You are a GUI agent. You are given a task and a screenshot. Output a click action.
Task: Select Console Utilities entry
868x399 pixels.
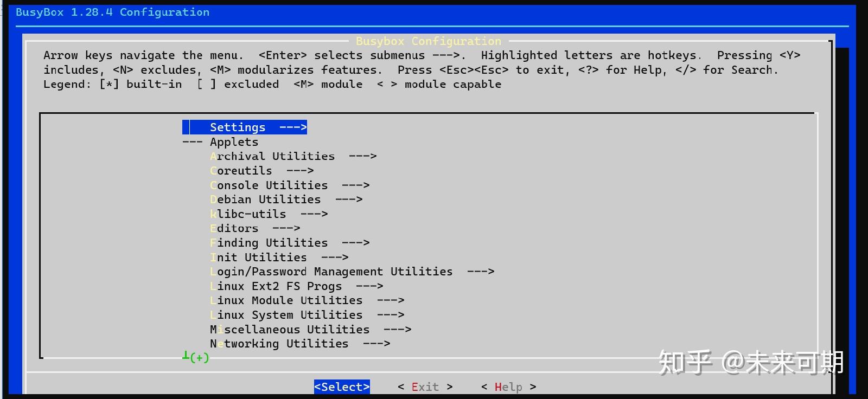pyautogui.click(x=290, y=185)
